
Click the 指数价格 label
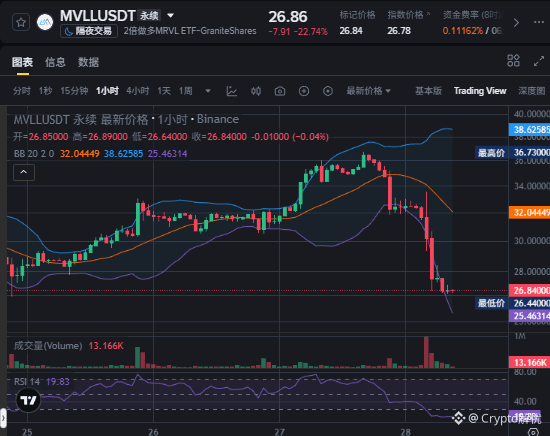(x=406, y=15)
